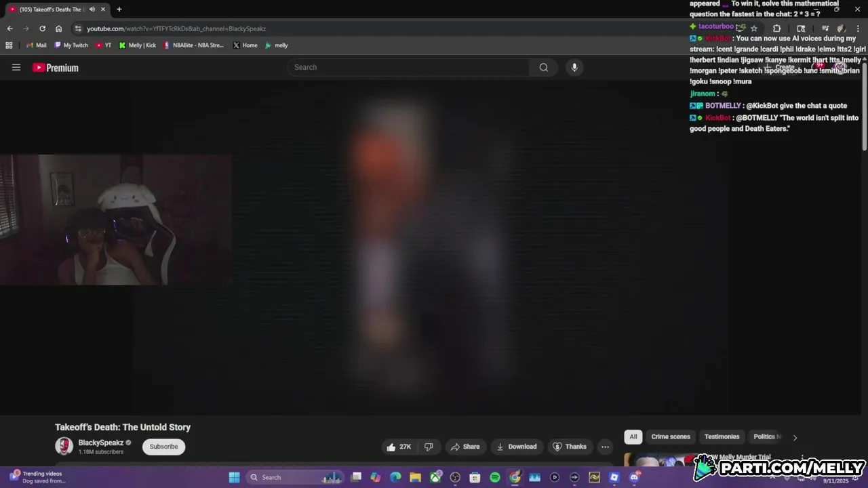Image resolution: width=868 pixels, height=488 pixels.
Task: Open the melly bookmark
Action: tap(276, 45)
